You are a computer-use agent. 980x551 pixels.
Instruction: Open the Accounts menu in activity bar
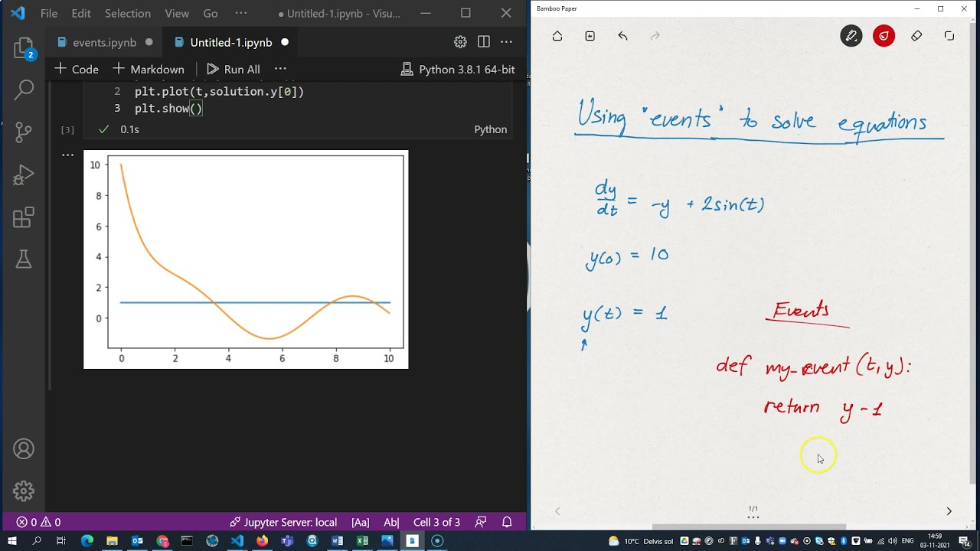(24, 449)
